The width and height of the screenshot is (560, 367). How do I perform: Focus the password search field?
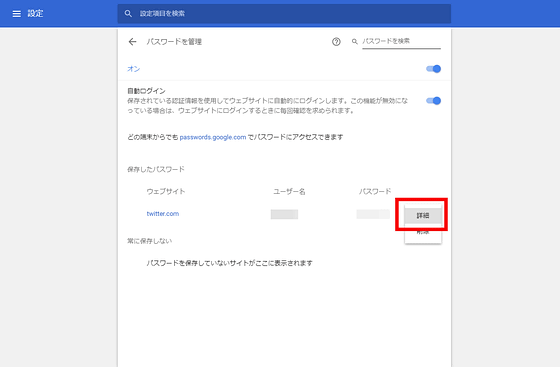tap(401, 41)
